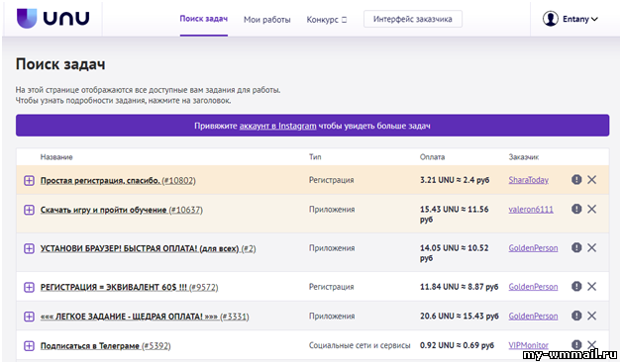Click Тип column header
Screen dimensions: 622x364
(315, 157)
